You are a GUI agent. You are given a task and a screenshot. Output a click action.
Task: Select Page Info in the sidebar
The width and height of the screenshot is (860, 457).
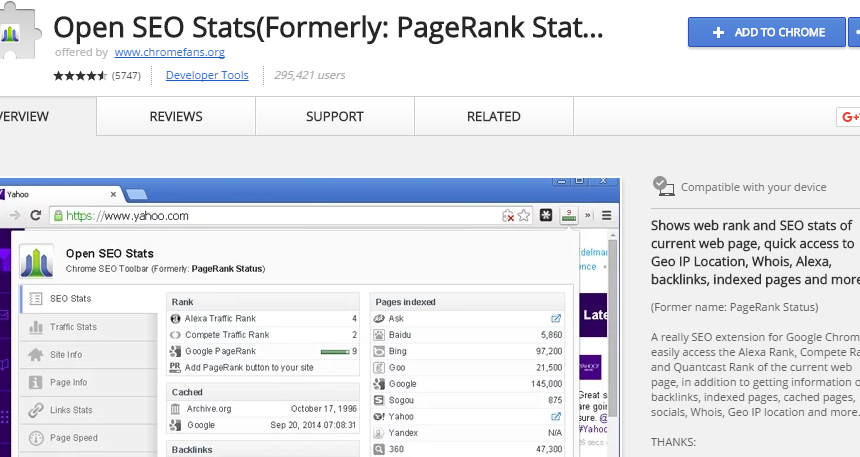tap(89, 382)
